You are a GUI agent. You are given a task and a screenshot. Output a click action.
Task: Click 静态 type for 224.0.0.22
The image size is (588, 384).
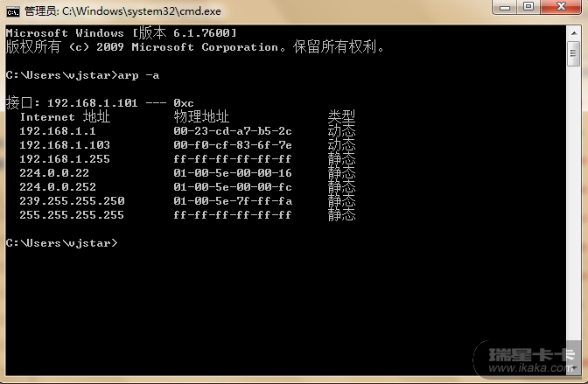[341, 173]
